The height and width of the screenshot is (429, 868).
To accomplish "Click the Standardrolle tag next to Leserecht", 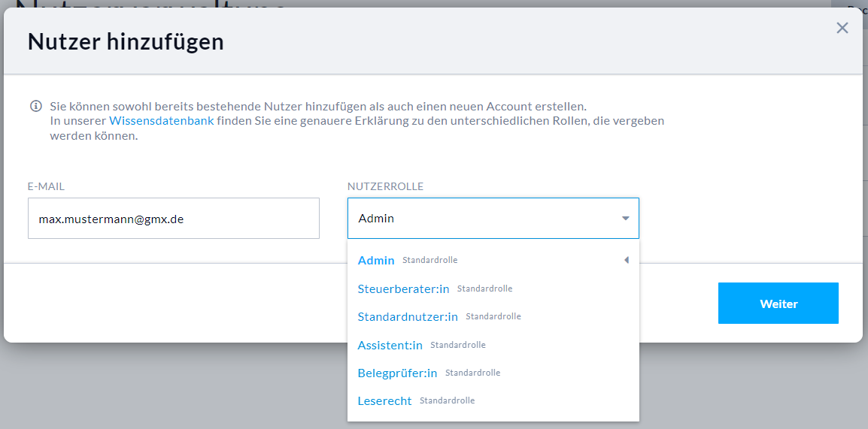I will pyautogui.click(x=447, y=400).
